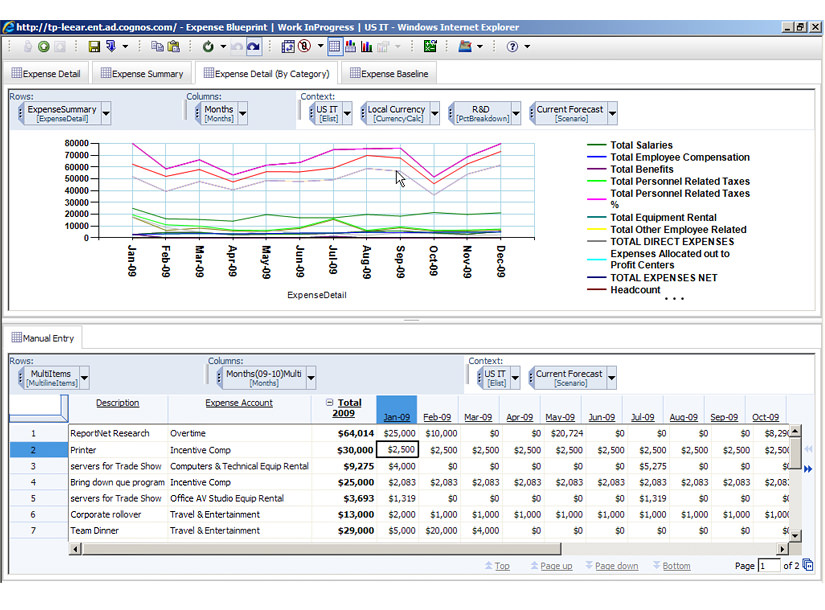Click the green Excel export icon
This screenshot has width=825, height=610.
pyautogui.click(x=430, y=47)
